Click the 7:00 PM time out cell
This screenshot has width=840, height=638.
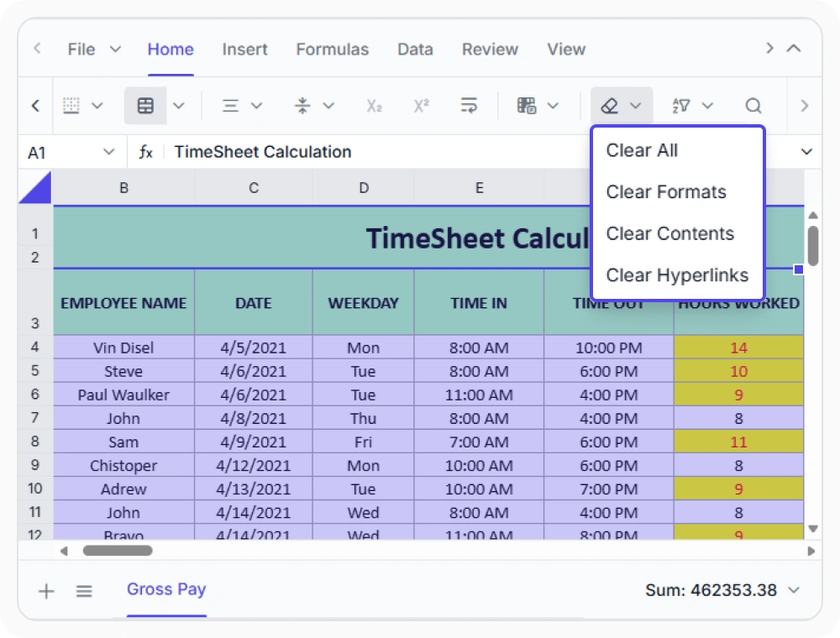tap(608, 489)
